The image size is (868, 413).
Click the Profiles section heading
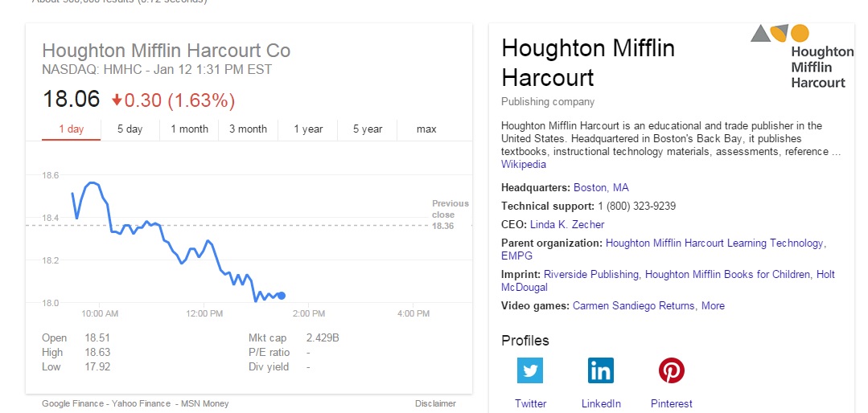(x=525, y=341)
